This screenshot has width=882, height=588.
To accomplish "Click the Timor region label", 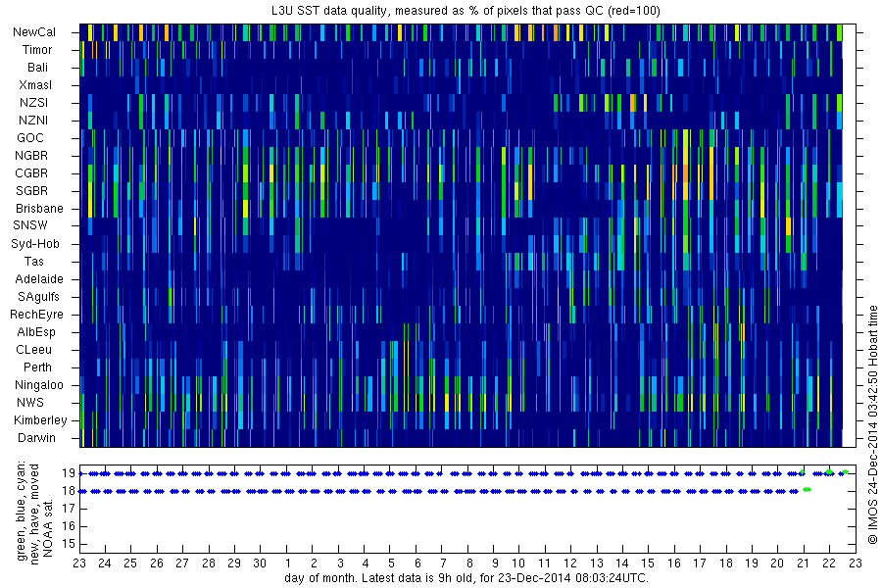I will 37,50.
